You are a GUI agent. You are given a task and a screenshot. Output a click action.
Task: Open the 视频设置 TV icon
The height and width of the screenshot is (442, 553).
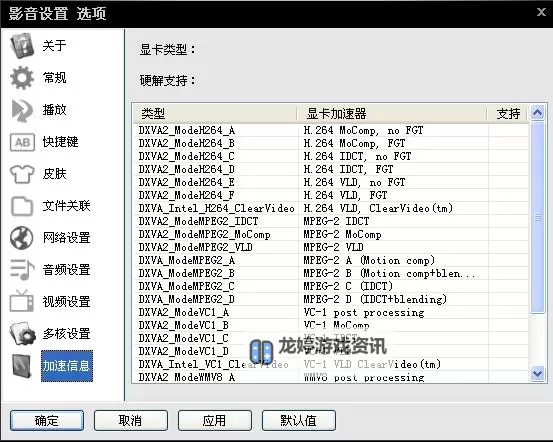[x=22, y=301]
